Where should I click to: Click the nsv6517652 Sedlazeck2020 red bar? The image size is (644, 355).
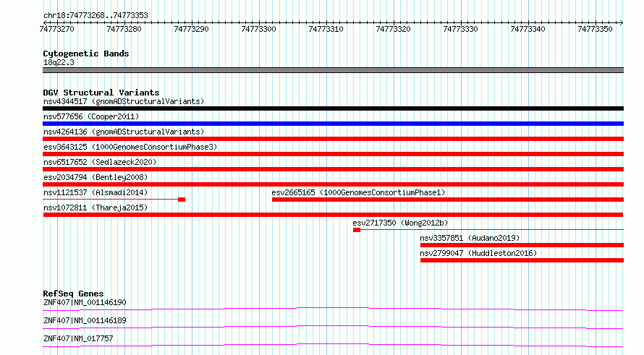tap(333, 169)
